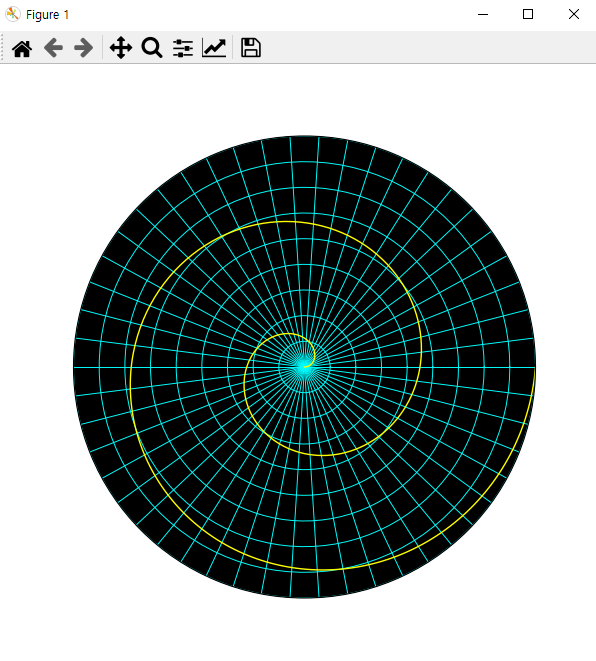Minimize the Figure 1 window
Image resolution: width=596 pixels, height=661 pixels.
pyautogui.click(x=483, y=14)
